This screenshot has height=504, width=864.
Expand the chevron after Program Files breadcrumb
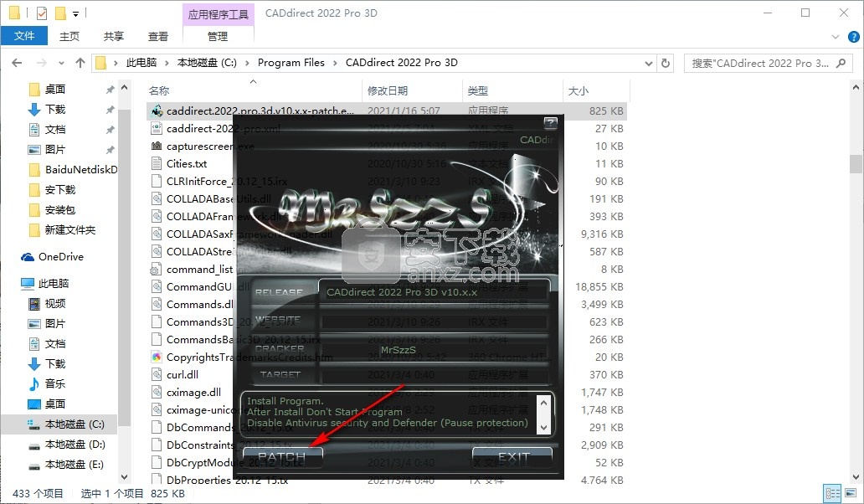(335, 63)
